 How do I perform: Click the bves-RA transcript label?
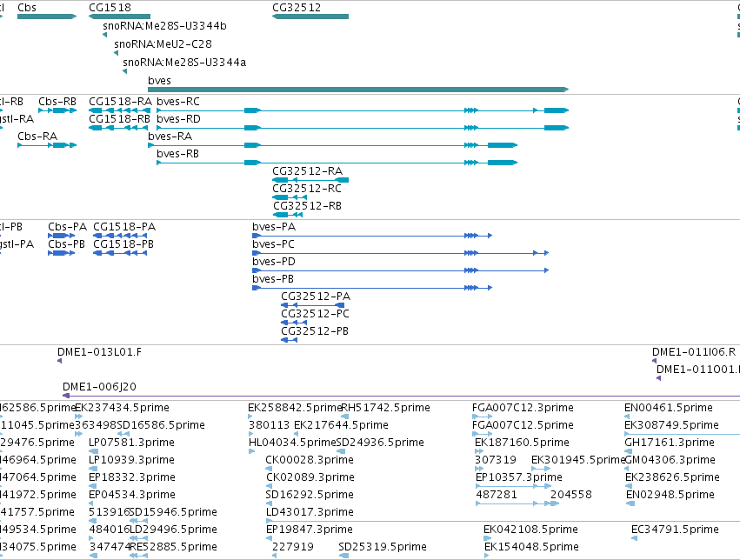pos(170,137)
